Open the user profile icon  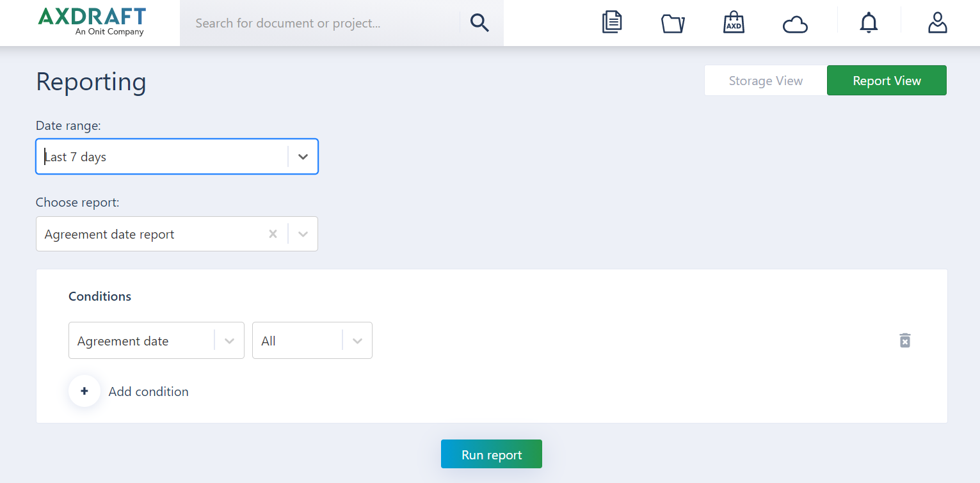pos(937,23)
